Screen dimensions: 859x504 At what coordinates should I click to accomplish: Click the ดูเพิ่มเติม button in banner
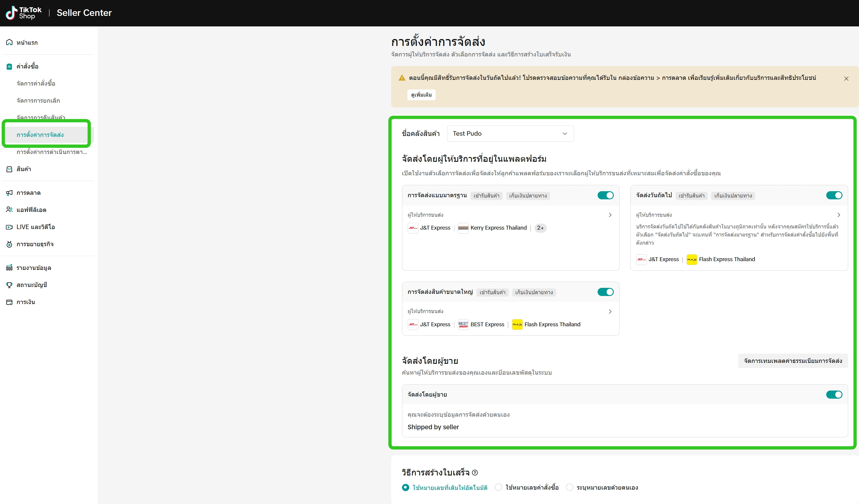[421, 95]
